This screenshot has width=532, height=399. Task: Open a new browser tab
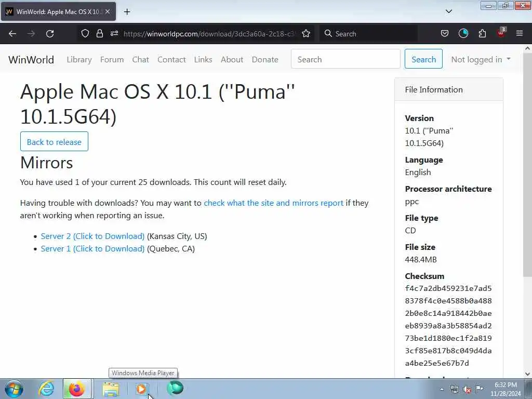tap(127, 12)
